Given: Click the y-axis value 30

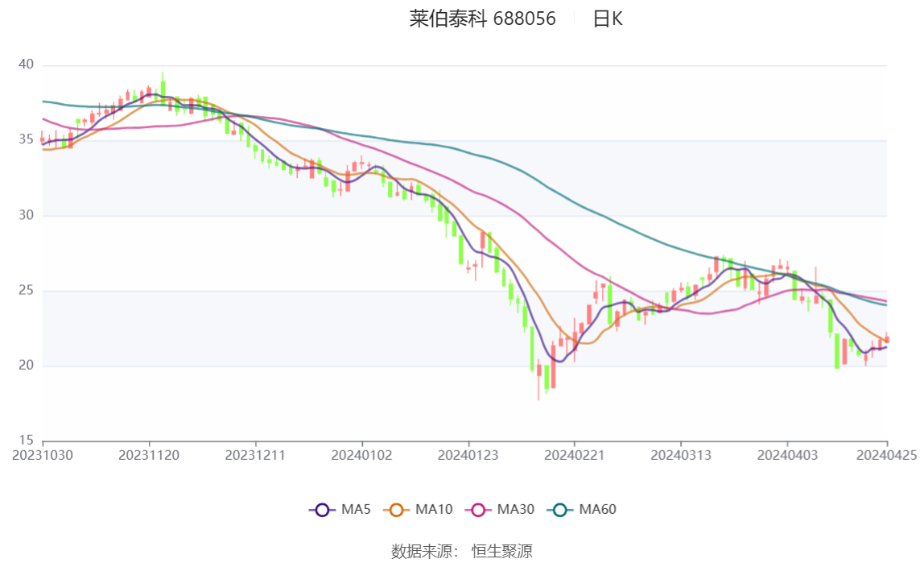Looking at the screenshot, I should [26, 215].
